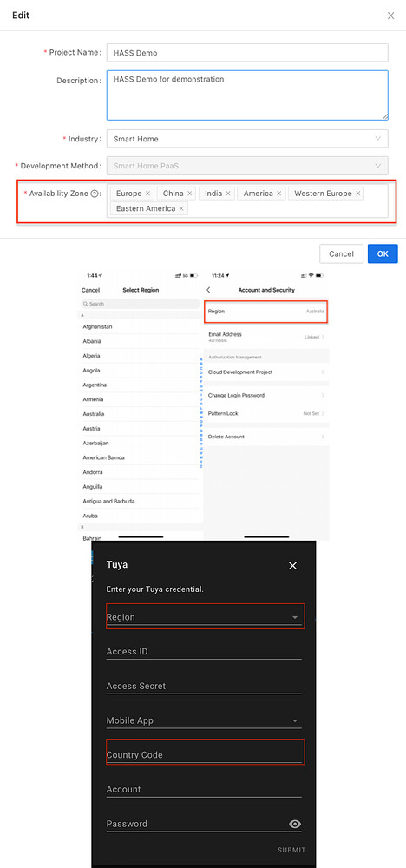Remove the India zone tag
Screen dimensions: 406x868
(228, 194)
